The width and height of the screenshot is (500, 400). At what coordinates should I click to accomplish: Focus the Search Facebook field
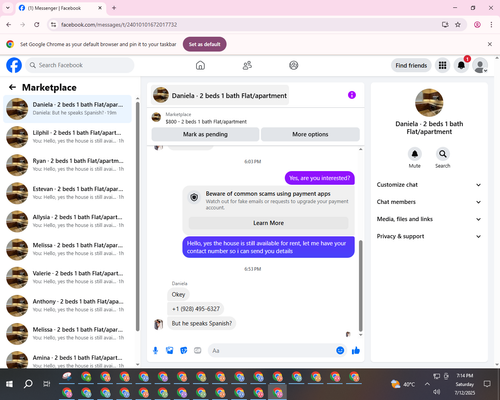tap(80, 65)
